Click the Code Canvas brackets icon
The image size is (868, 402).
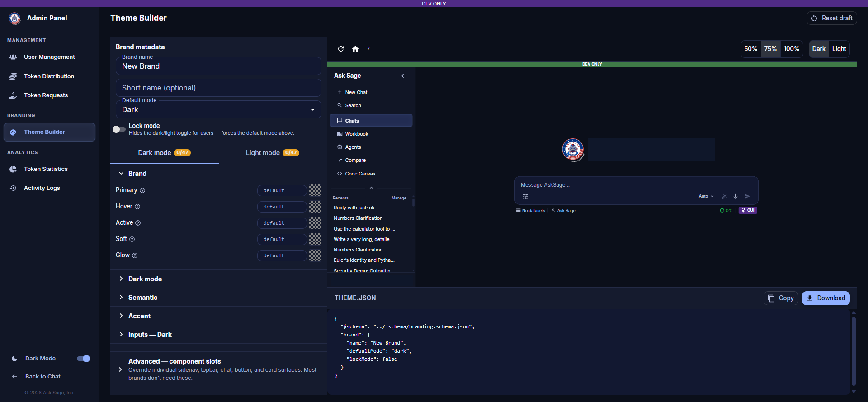[340, 174]
